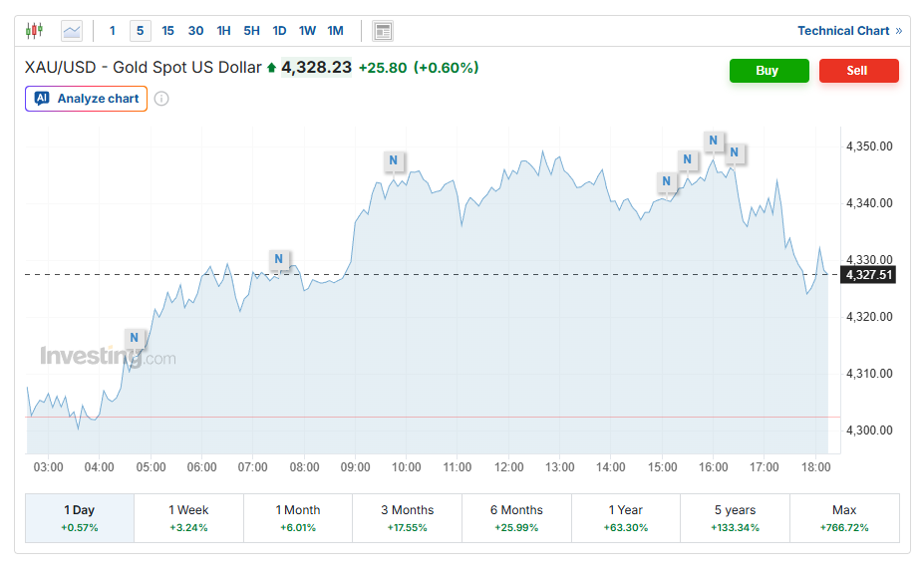Open the news marker near 05:00
924x575 pixels.
[134, 338]
